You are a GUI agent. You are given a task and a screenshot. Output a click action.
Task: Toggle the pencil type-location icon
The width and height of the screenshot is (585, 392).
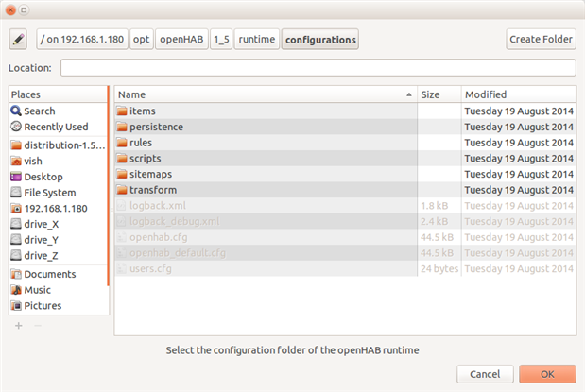pyautogui.click(x=18, y=39)
